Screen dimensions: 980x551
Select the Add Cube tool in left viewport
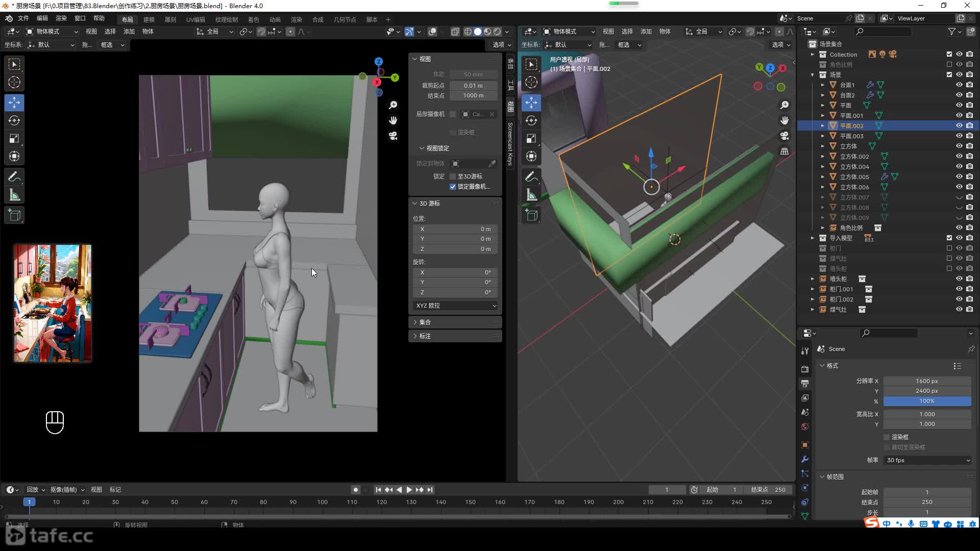point(14,215)
